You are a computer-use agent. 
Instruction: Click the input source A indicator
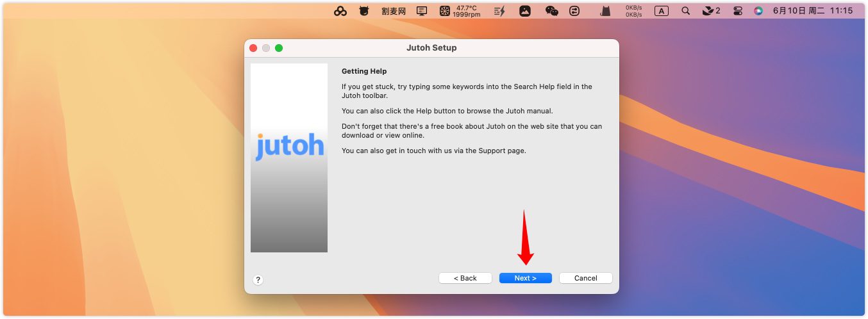(661, 11)
